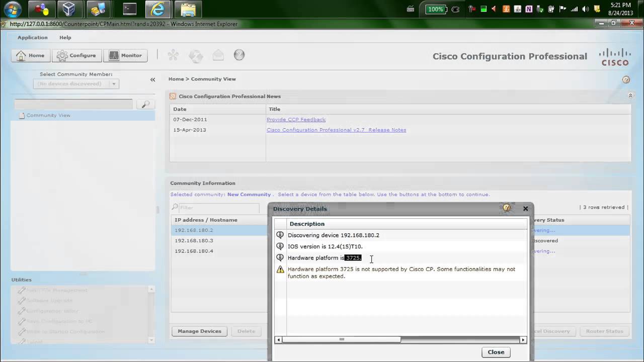Click info icon beside Discovering device row
The image size is (644, 362).
(280, 235)
